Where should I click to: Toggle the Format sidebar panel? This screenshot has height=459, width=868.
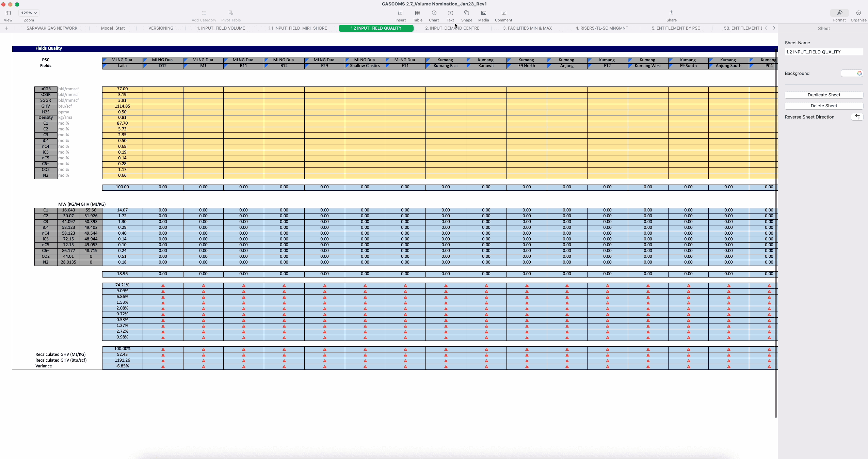839,13
